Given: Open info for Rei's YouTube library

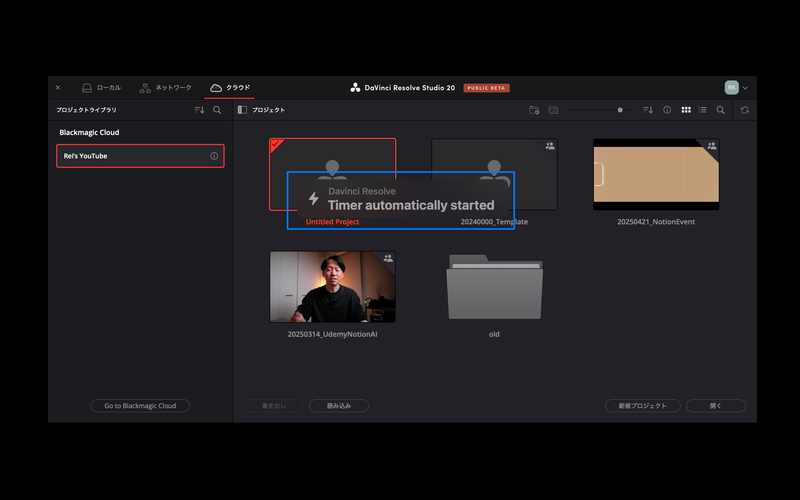Looking at the screenshot, I should [214, 156].
